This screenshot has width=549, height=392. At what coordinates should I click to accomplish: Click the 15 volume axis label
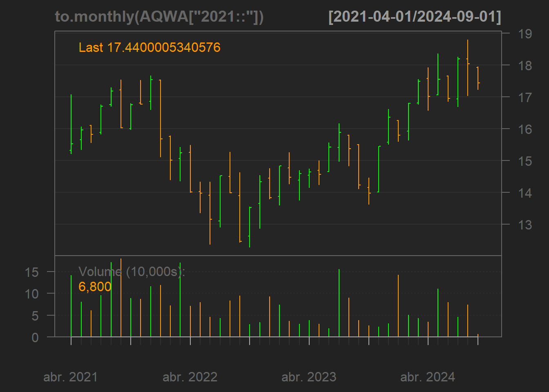[x=32, y=272]
